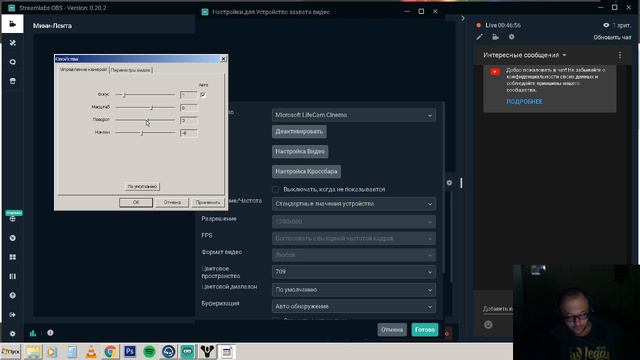Click the zoom value input field
Image resolution: width=640 pixels, height=360 pixels.
click(189, 108)
